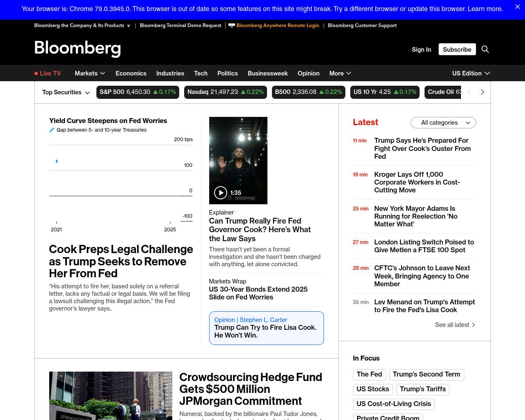Open the Crowdsourcing Hedge Fund headline

(x=251, y=389)
